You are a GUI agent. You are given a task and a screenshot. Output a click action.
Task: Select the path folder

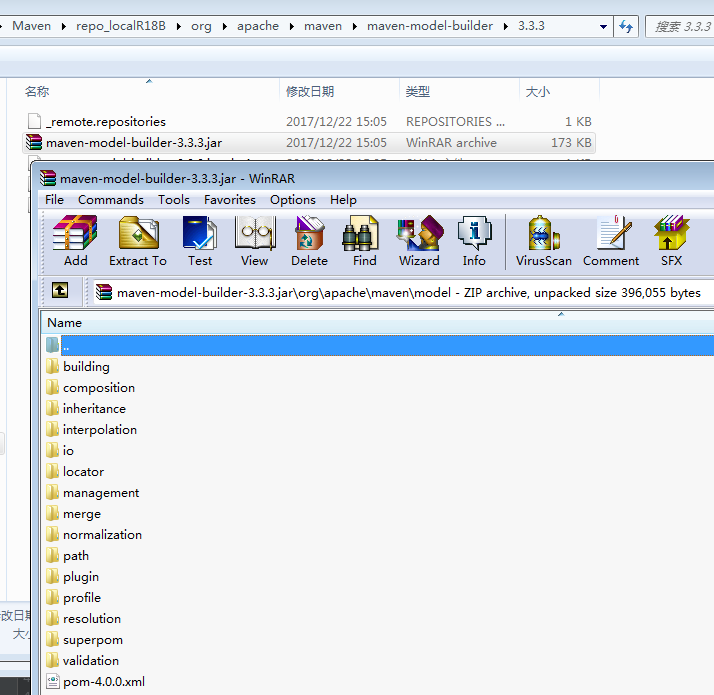tap(76, 555)
